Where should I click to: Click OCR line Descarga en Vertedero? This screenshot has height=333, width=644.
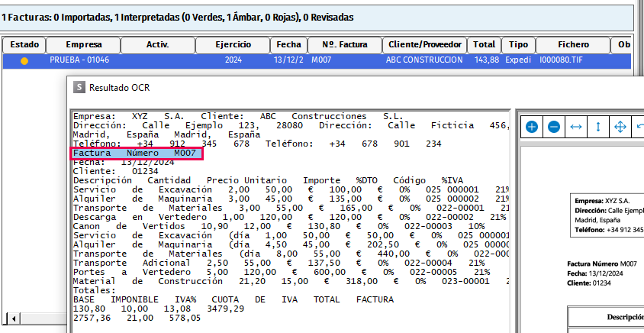point(289,218)
